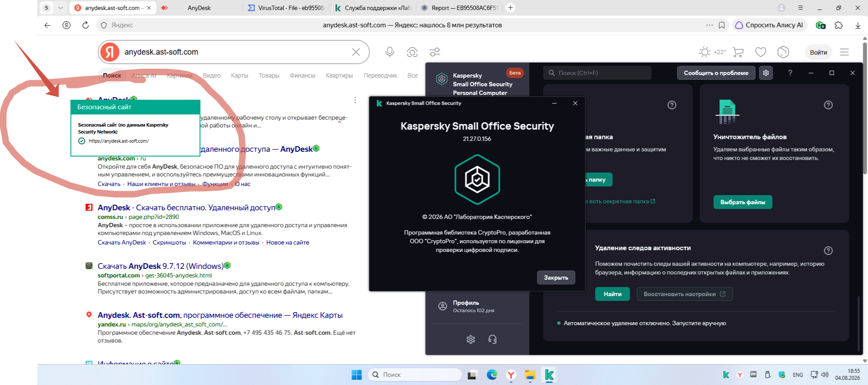Click the Yandex search query field

pos(234,52)
